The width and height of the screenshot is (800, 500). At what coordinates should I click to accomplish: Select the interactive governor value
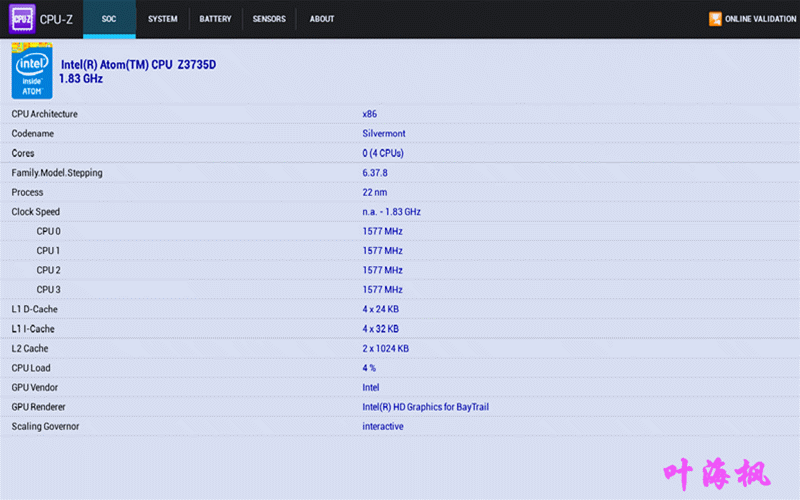383,426
